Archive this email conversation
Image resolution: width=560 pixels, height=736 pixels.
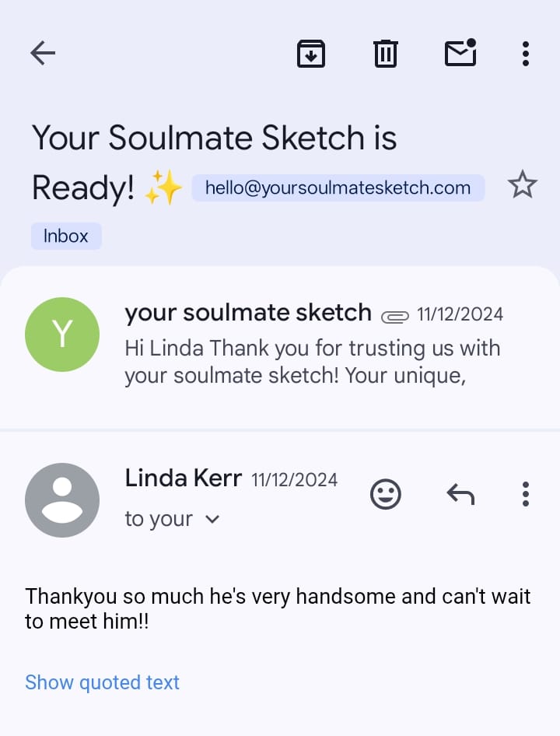coord(310,53)
